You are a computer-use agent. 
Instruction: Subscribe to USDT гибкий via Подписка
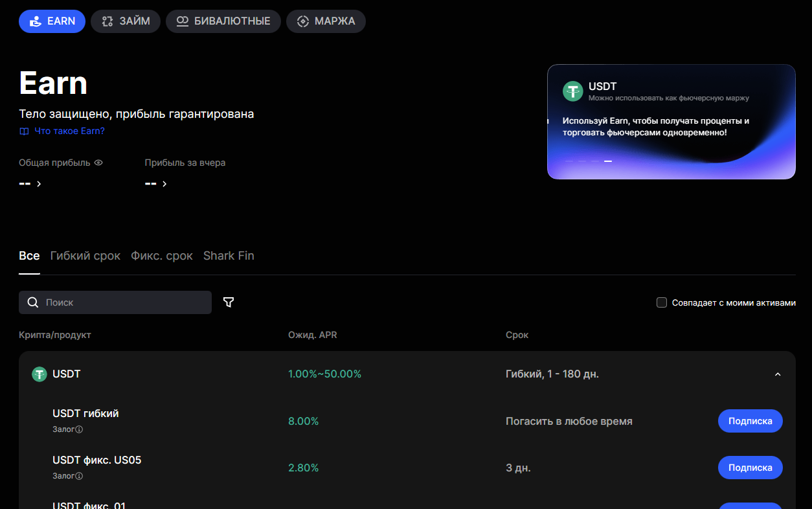[750, 421]
